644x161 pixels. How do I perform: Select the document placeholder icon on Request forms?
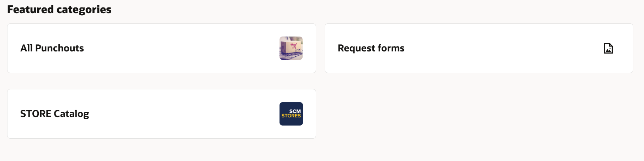pos(608,48)
